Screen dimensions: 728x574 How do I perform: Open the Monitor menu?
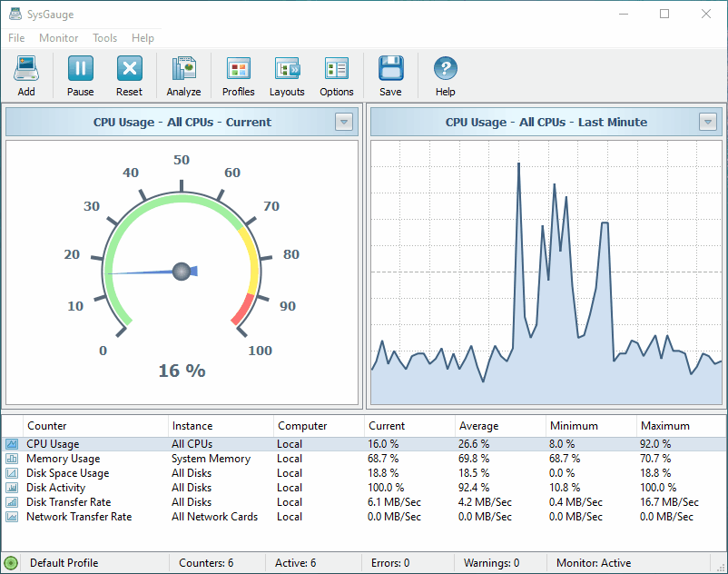click(x=58, y=38)
